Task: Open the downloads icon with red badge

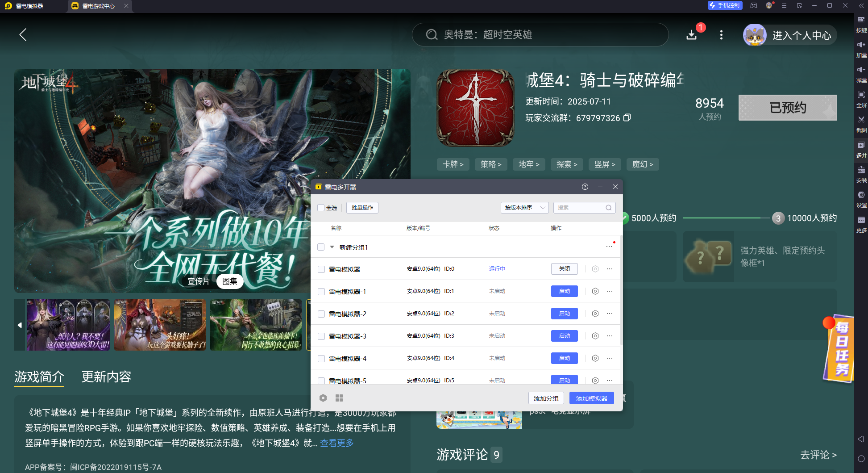Action: [691, 35]
